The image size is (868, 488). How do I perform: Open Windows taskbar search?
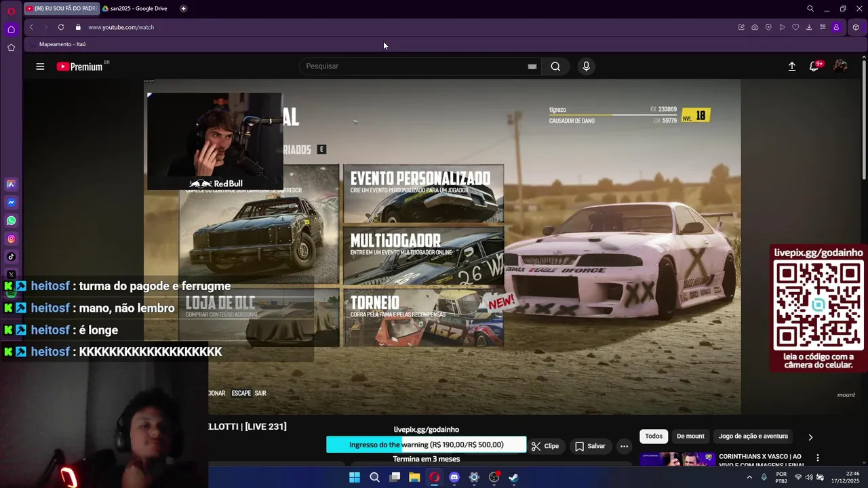pyautogui.click(x=374, y=477)
